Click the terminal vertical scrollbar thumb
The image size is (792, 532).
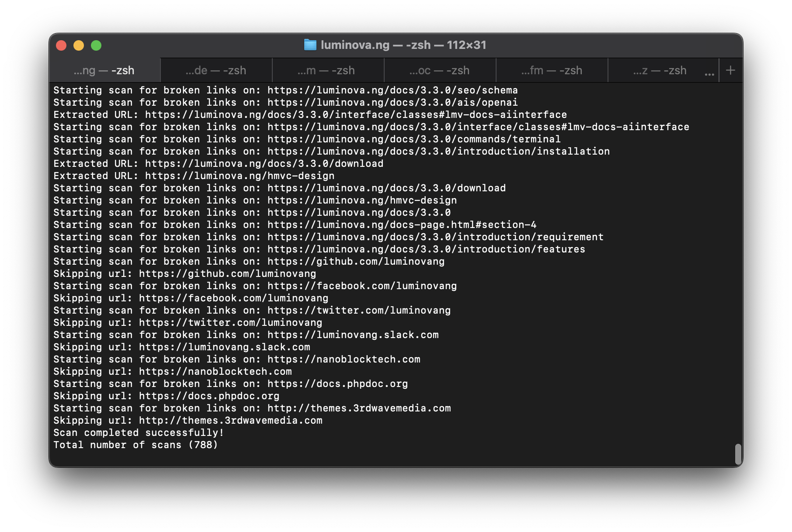coord(738,454)
